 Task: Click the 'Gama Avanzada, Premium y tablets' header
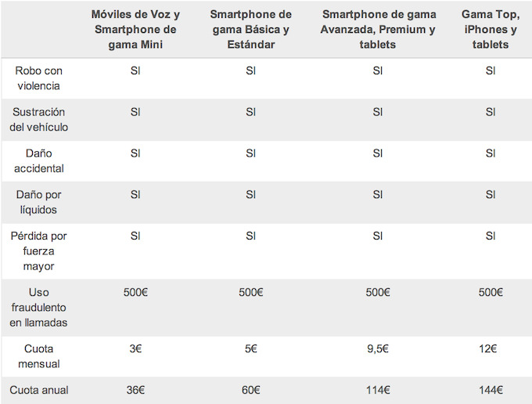(x=378, y=30)
